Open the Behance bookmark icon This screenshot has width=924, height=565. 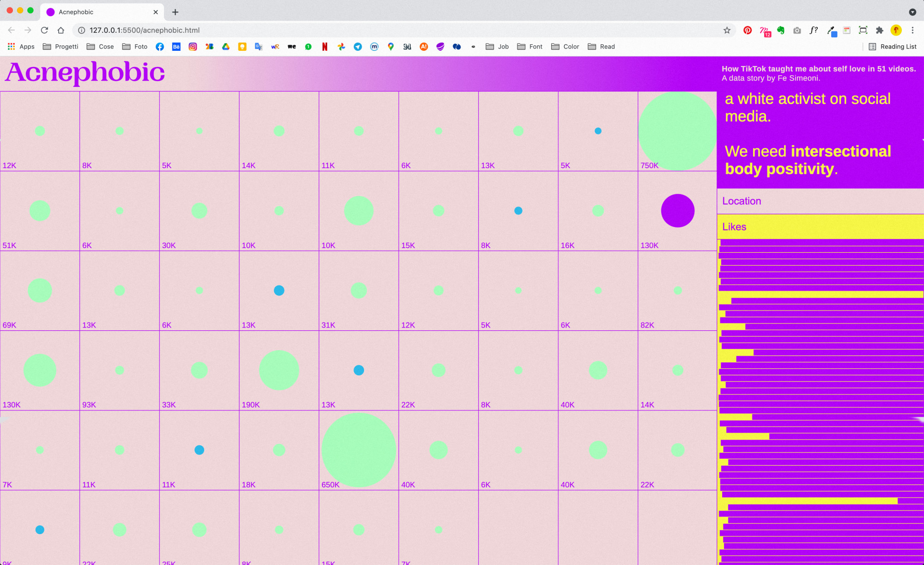(x=176, y=47)
